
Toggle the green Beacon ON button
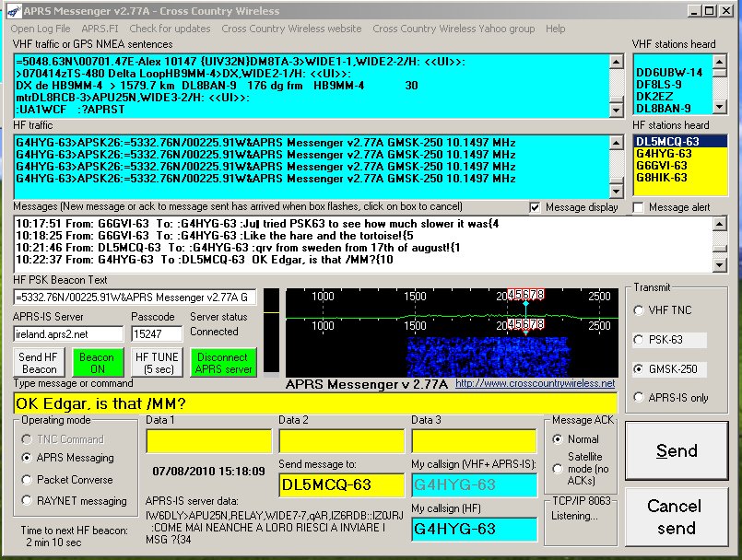97,363
